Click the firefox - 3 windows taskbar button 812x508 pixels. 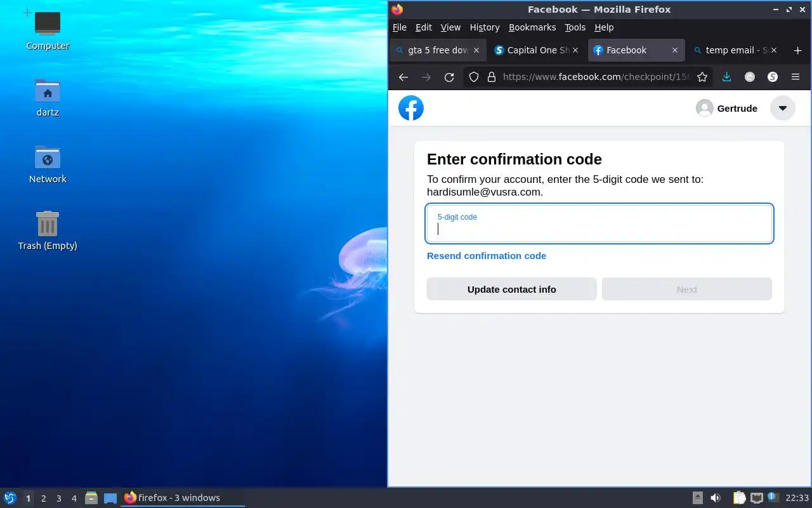pyautogui.click(x=183, y=498)
